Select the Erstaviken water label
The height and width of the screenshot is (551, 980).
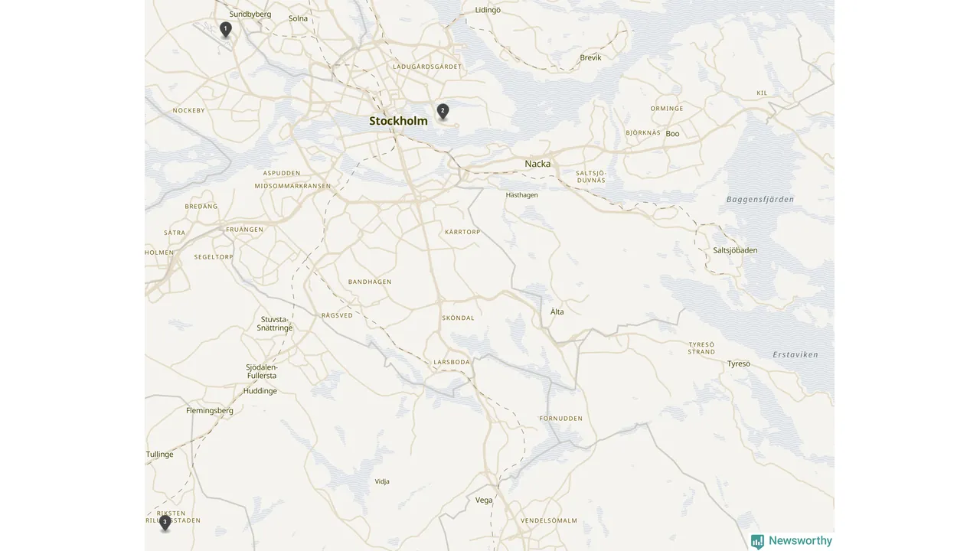[795, 354]
